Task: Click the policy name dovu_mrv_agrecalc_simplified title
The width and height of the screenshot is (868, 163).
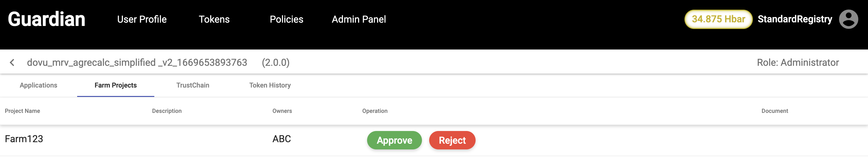Action: 137,62
